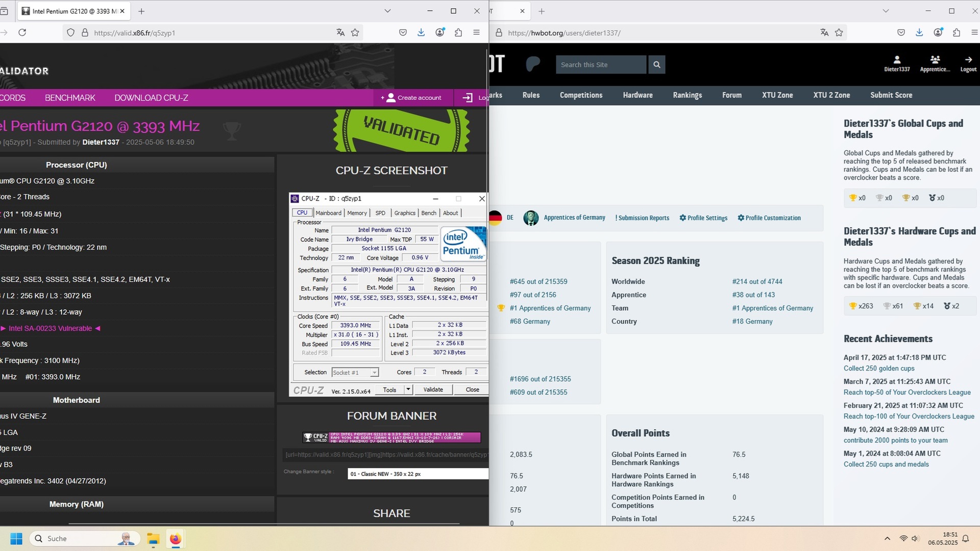Click the hwbot Logout icon

pyautogui.click(x=968, y=64)
